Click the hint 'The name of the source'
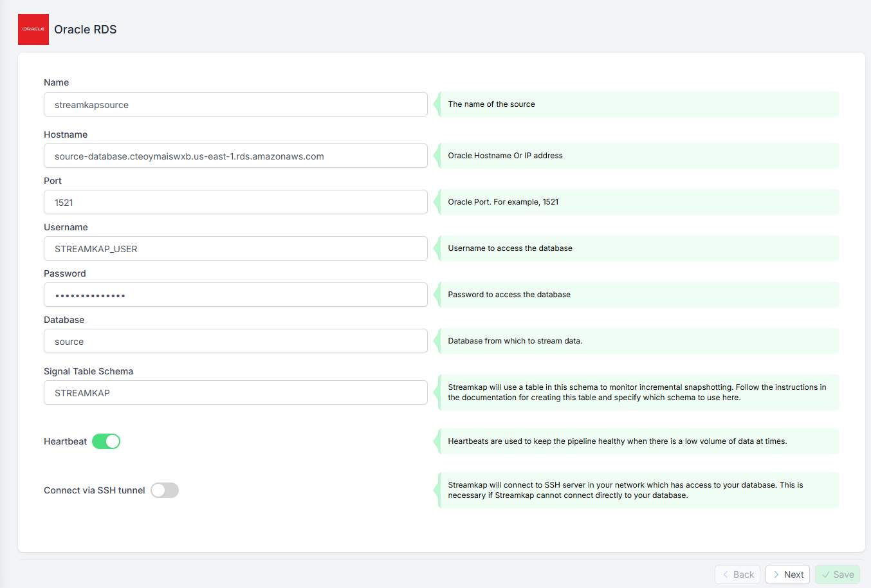This screenshot has width=871, height=588. (x=491, y=104)
